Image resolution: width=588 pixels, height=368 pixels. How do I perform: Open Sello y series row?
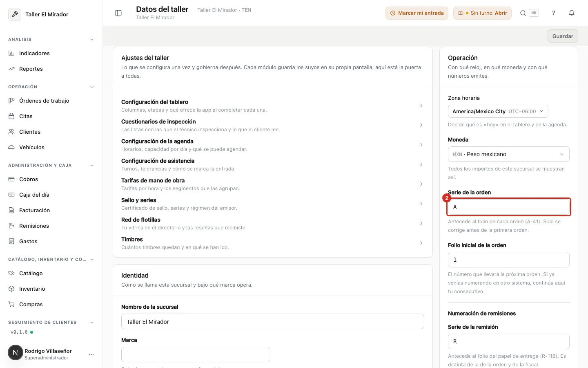click(272, 204)
